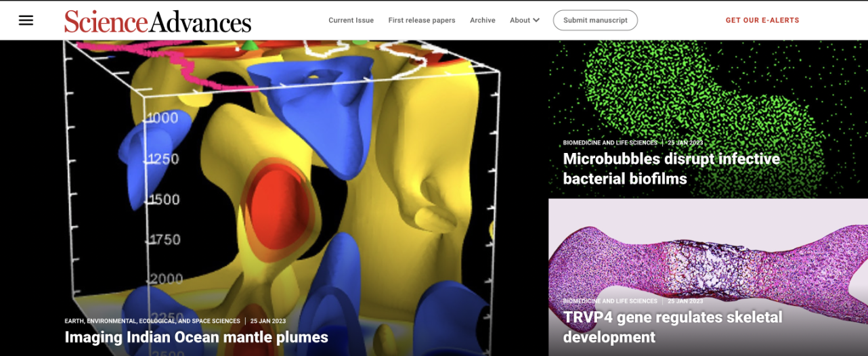This screenshot has width=868, height=356.
Task: Open the Archive menu item
Action: (483, 20)
